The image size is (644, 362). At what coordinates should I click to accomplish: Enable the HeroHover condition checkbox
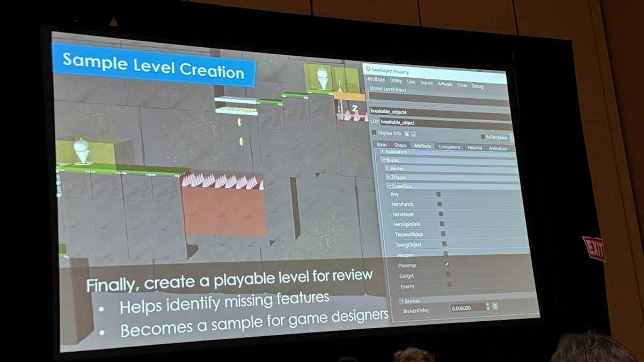tap(441, 214)
